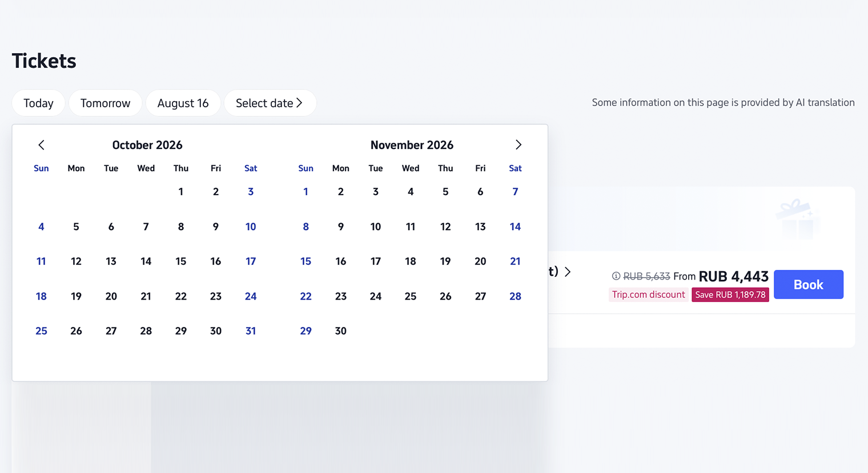Pick October 22, 2026 in calendar
The image size is (868, 473).
click(181, 296)
